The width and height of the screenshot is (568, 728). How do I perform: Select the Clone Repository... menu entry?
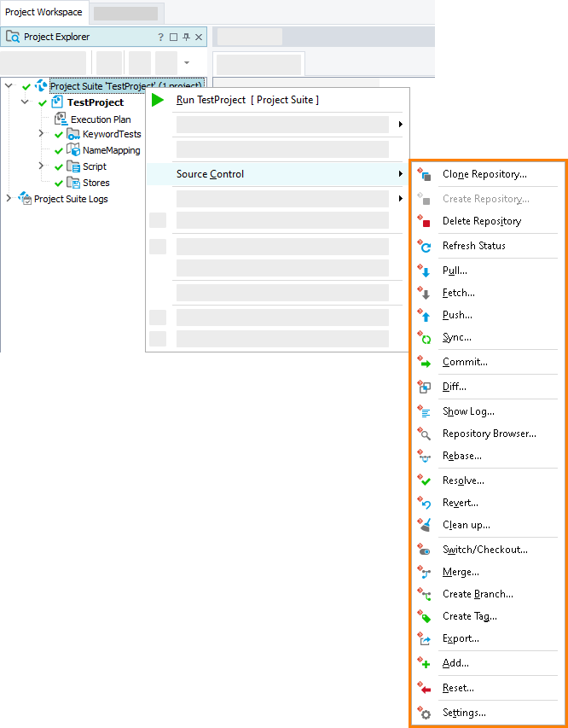tap(488, 174)
